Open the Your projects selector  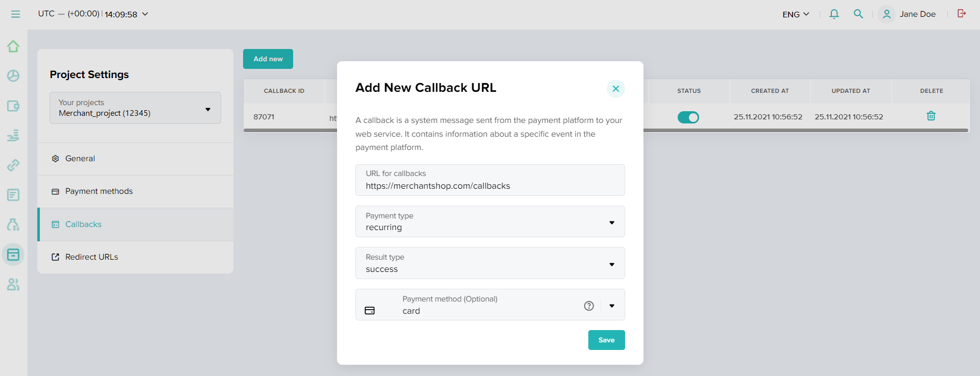pos(135,108)
